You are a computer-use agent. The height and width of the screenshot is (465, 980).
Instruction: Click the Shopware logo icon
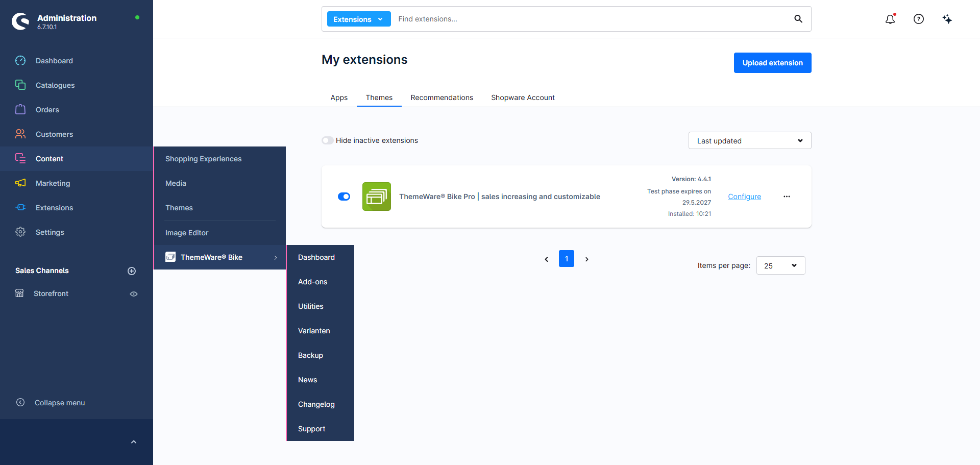(20, 21)
